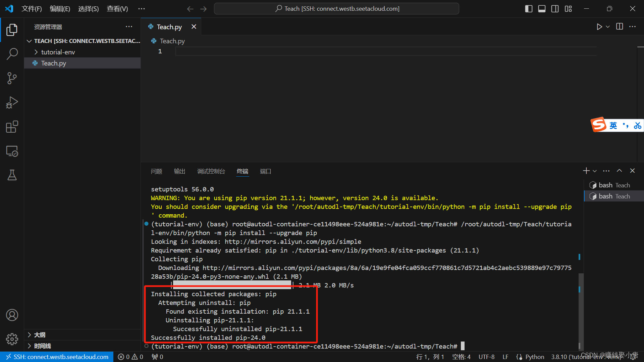
Task: Select the second bash Teach terminal
Action: point(614,196)
